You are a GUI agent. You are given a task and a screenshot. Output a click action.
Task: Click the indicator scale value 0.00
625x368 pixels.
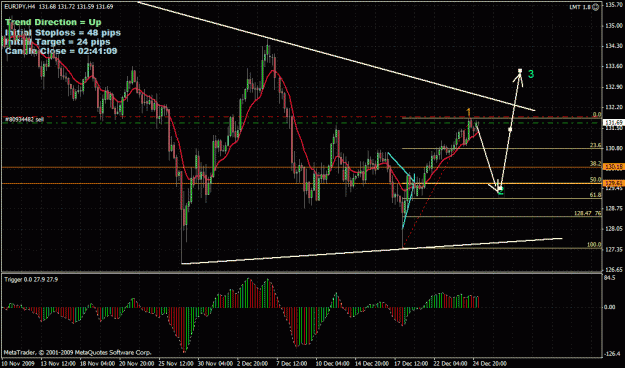tap(610, 307)
